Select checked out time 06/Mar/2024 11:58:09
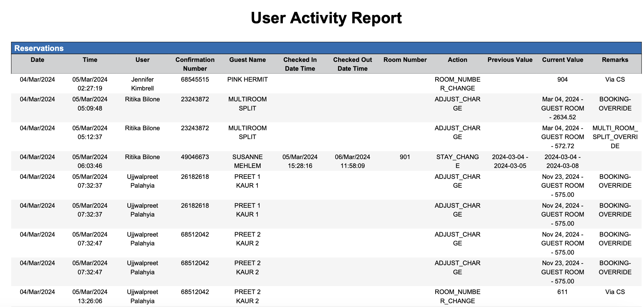The height and width of the screenshot is (307, 644). click(352, 161)
